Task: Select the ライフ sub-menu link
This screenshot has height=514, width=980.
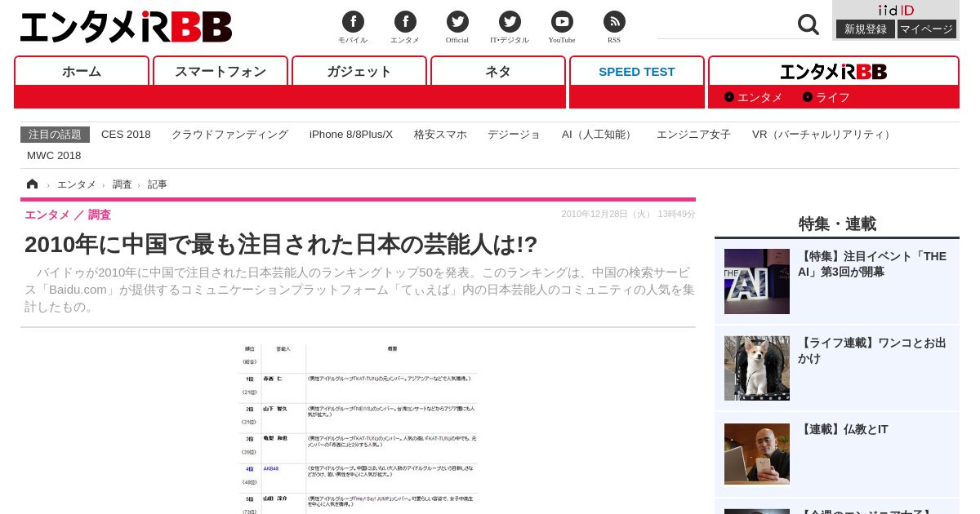Action: click(x=826, y=97)
